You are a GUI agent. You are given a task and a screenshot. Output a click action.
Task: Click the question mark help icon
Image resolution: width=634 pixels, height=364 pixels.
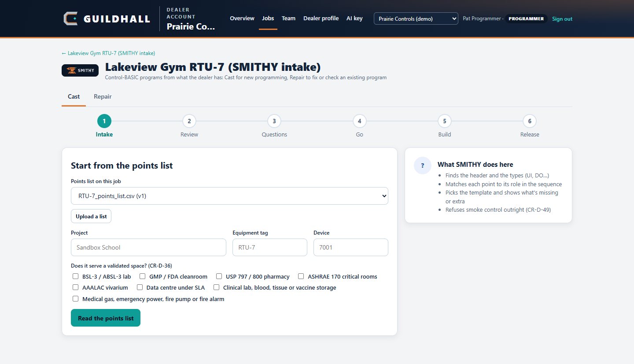(423, 165)
